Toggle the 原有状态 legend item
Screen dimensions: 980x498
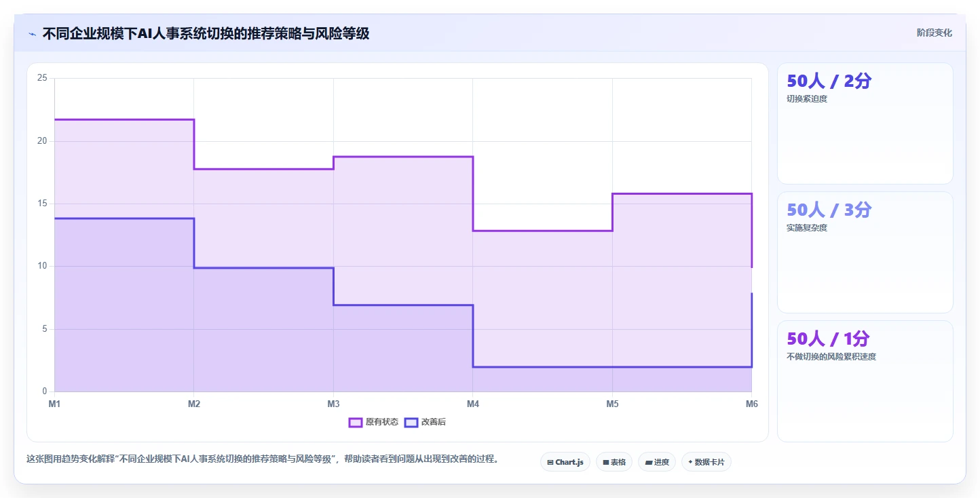pyautogui.click(x=373, y=422)
